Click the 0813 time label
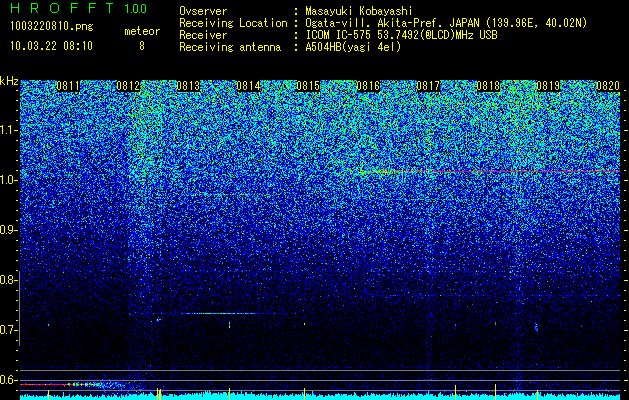 coord(188,86)
